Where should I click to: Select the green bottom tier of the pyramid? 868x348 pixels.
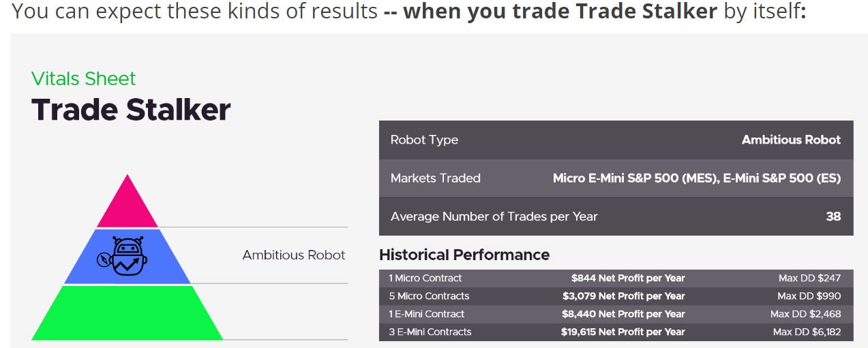[x=128, y=313]
